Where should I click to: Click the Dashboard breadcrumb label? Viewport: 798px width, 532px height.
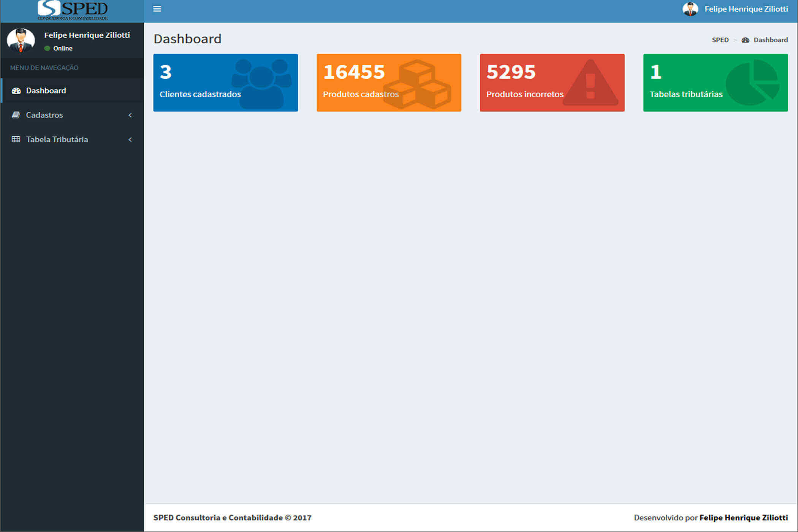tap(771, 40)
